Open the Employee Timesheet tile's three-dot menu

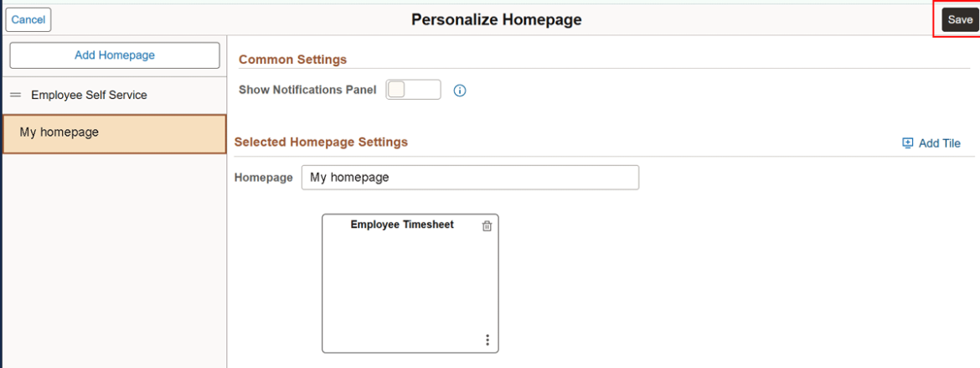(x=487, y=340)
